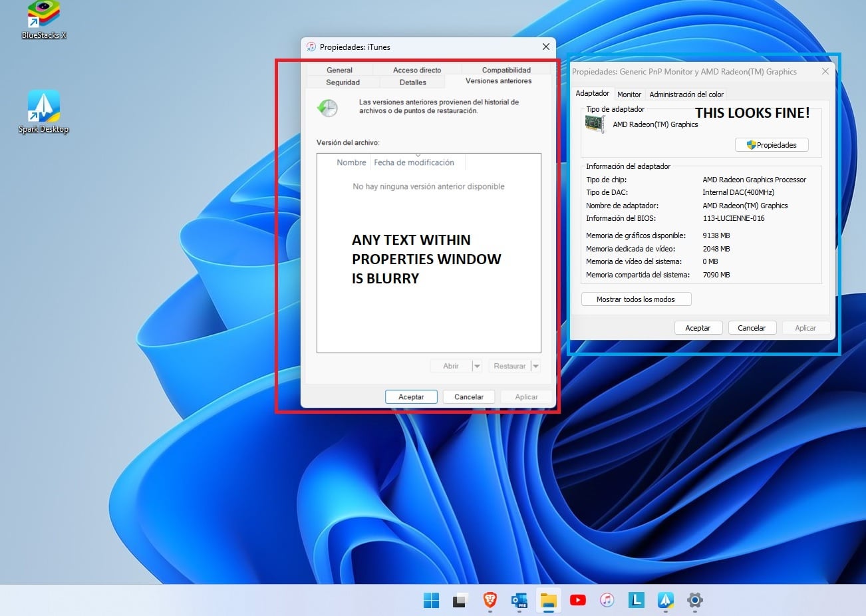Click 'No hay ninguna versión anterior disponible' text
This screenshot has height=616, width=866.
[428, 186]
